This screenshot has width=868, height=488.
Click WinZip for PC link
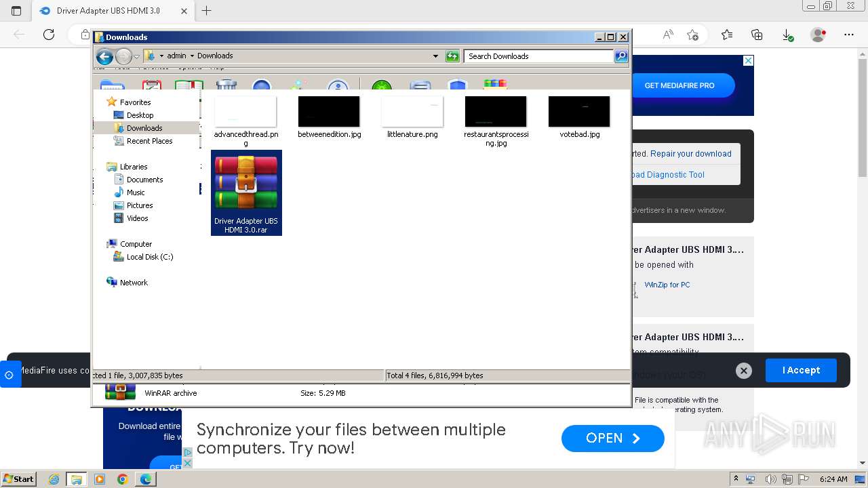coord(667,285)
